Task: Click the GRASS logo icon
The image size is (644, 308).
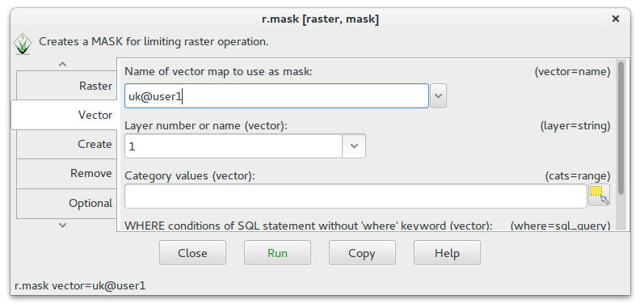Action: (x=23, y=44)
